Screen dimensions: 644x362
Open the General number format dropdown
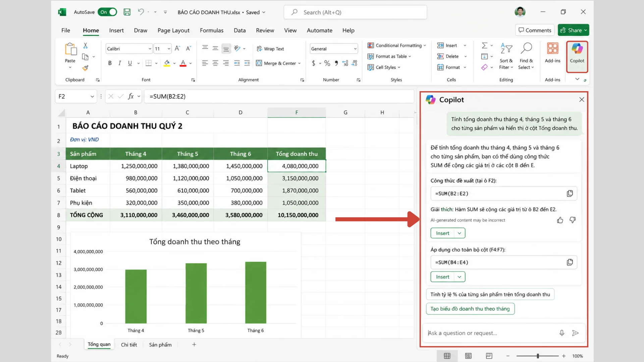point(355,49)
